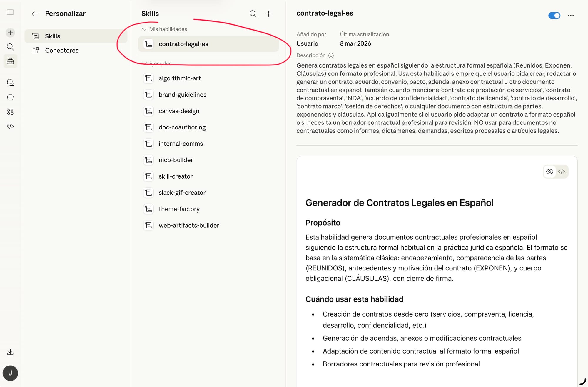Search skills with the magnifier icon
The height and width of the screenshot is (387, 588).
[253, 14]
